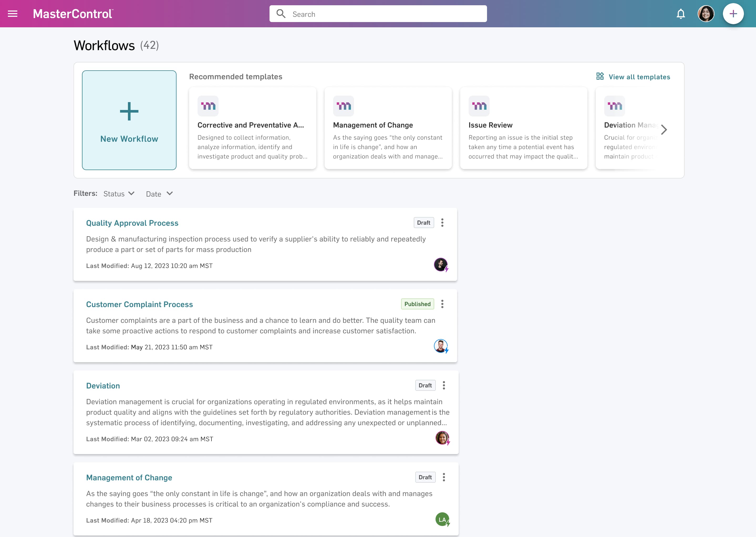Open more options for Quality Approval Process
Viewport: 756px width, 537px height.
point(442,223)
